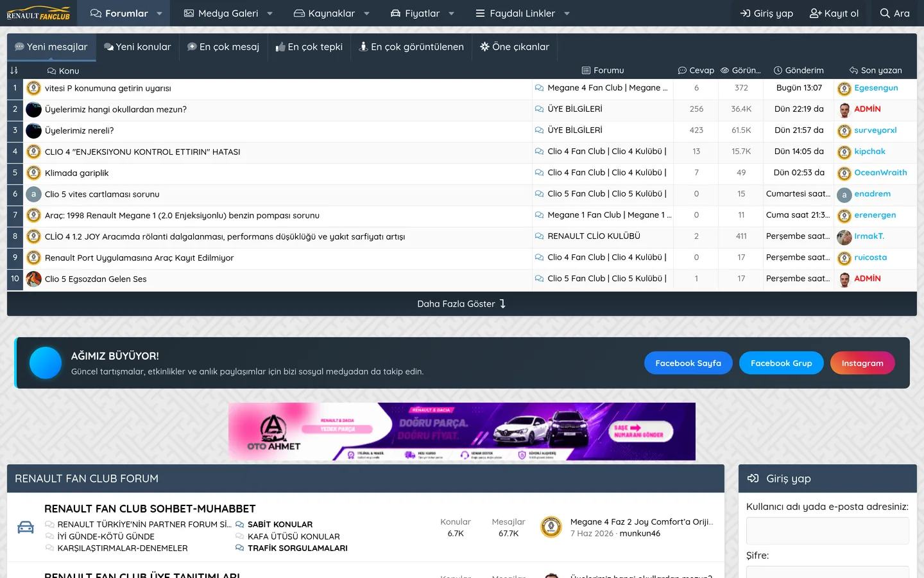Click Giriş yap in the top navigation
This screenshot has height=578, width=924.
coord(767,13)
